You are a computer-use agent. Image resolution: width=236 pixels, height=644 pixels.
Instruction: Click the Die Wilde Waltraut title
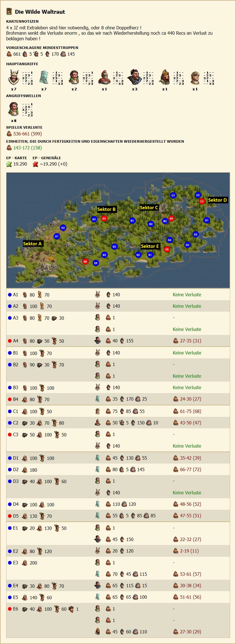click(40, 12)
